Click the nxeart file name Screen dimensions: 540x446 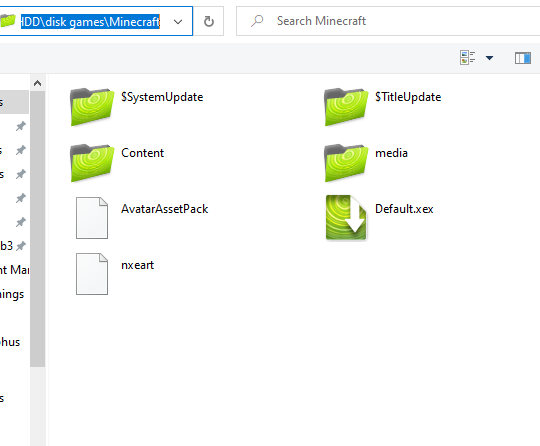click(137, 265)
